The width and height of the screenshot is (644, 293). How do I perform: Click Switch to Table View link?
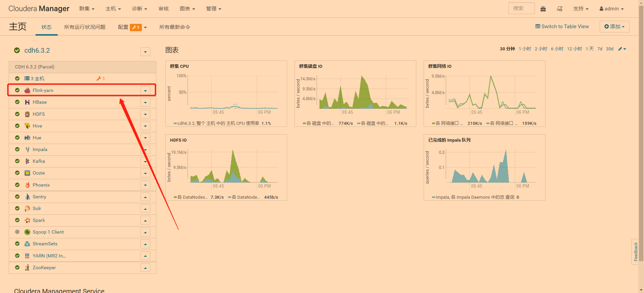[x=562, y=27]
